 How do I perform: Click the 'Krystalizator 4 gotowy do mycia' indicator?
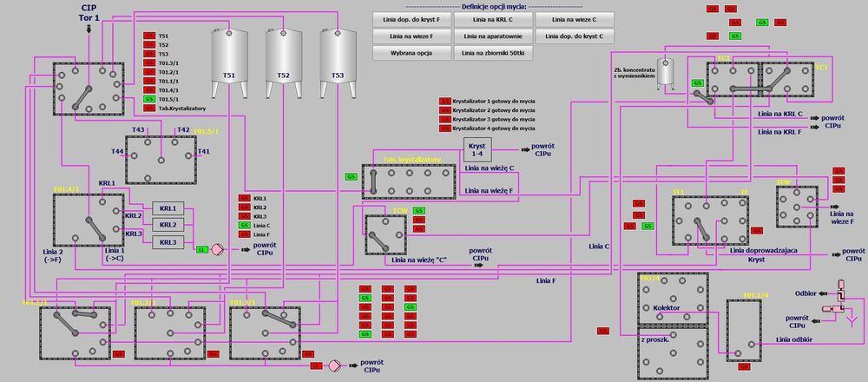(x=445, y=128)
